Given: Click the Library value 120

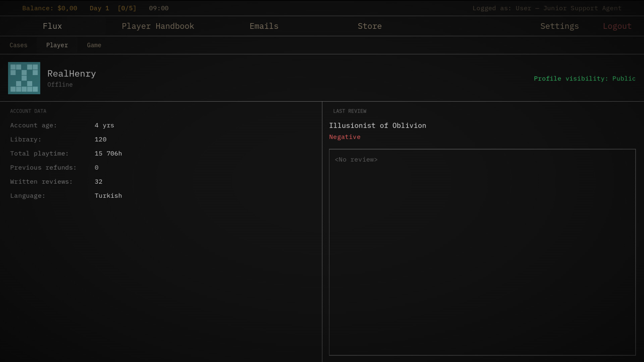Looking at the screenshot, I should coord(101,139).
